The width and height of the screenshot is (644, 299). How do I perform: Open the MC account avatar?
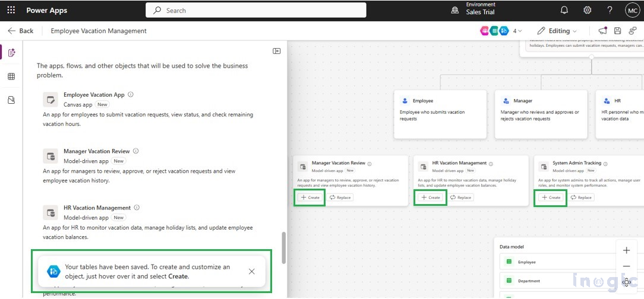632,10
